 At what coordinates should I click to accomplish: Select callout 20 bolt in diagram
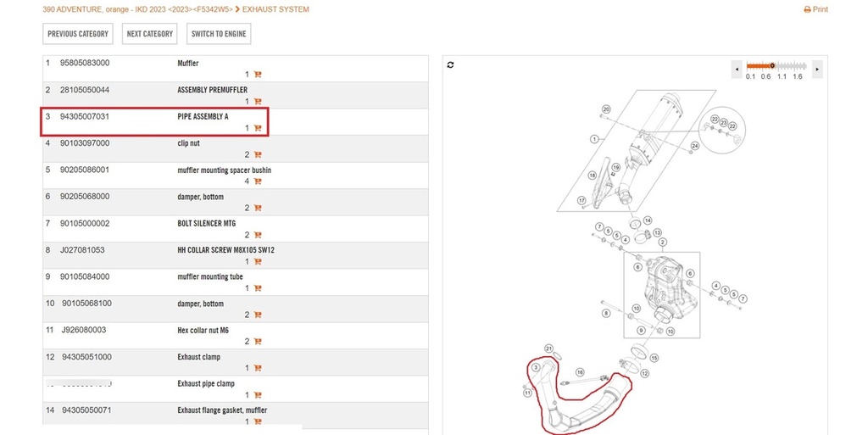[606, 109]
